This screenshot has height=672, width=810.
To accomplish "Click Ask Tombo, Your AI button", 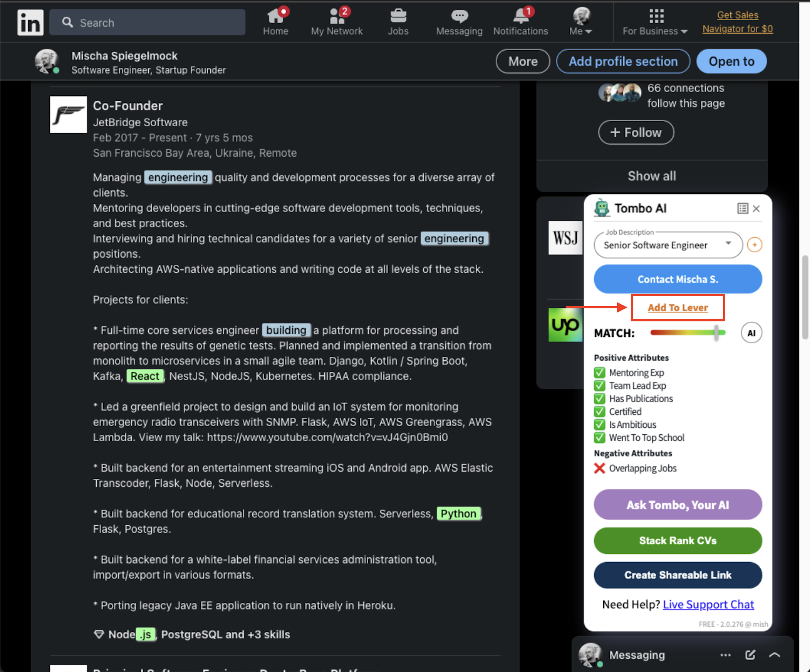I will (x=678, y=505).
